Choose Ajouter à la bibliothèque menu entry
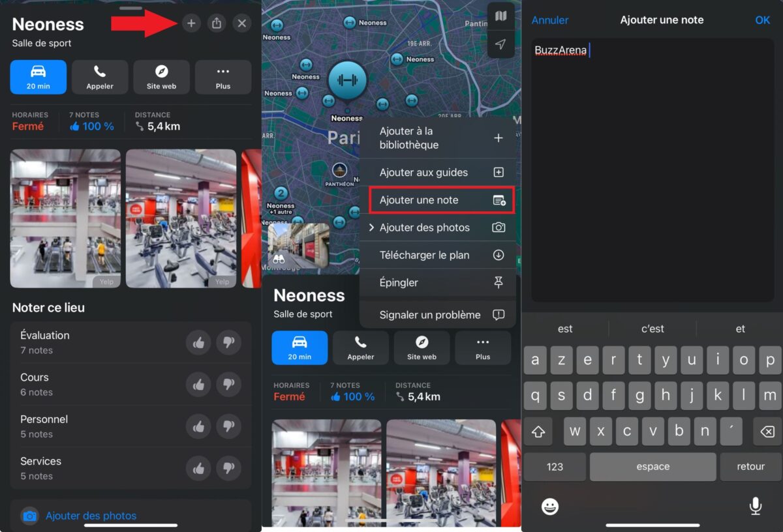This screenshot has width=783, height=532. click(438, 138)
